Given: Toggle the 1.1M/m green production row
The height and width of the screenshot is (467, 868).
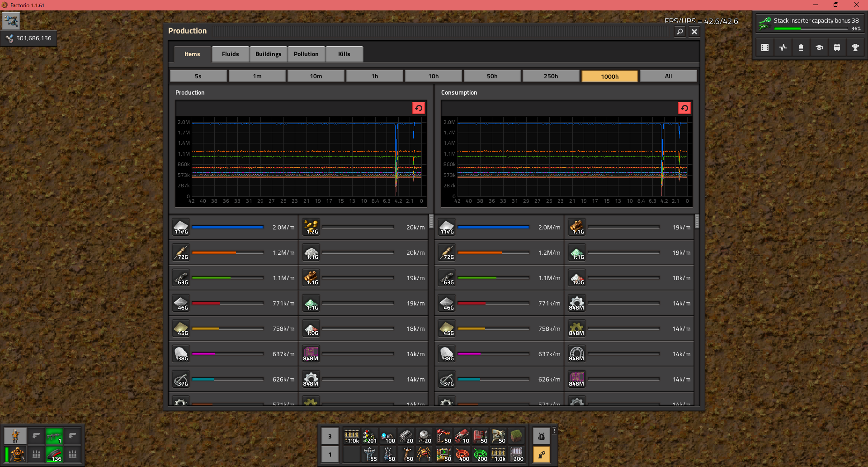Looking at the screenshot, I should click(x=234, y=278).
